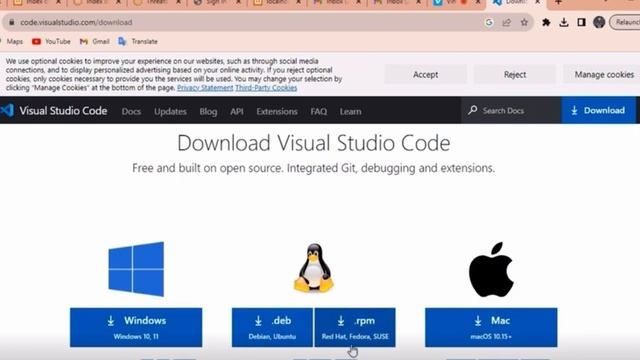The height and width of the screenshot is (360, 640).
Task: Download the .deb Debian, Ubuntu package
Action: pyautogui.click(x=272, y=327)
